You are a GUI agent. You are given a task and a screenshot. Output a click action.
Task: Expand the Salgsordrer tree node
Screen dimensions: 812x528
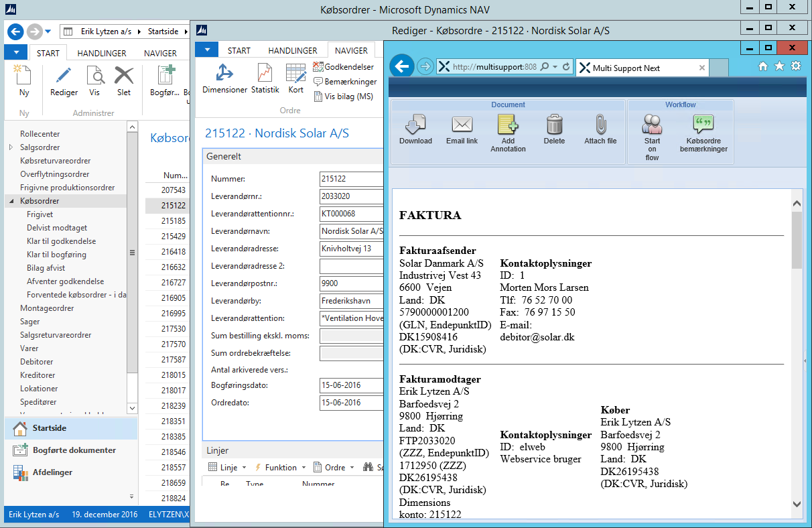[11, 147]
